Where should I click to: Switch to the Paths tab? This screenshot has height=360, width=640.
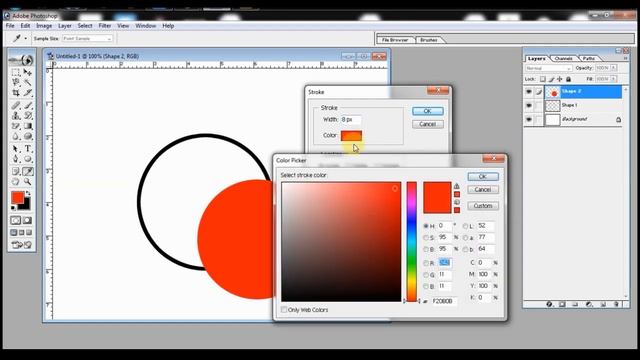(x=589, y=58)
